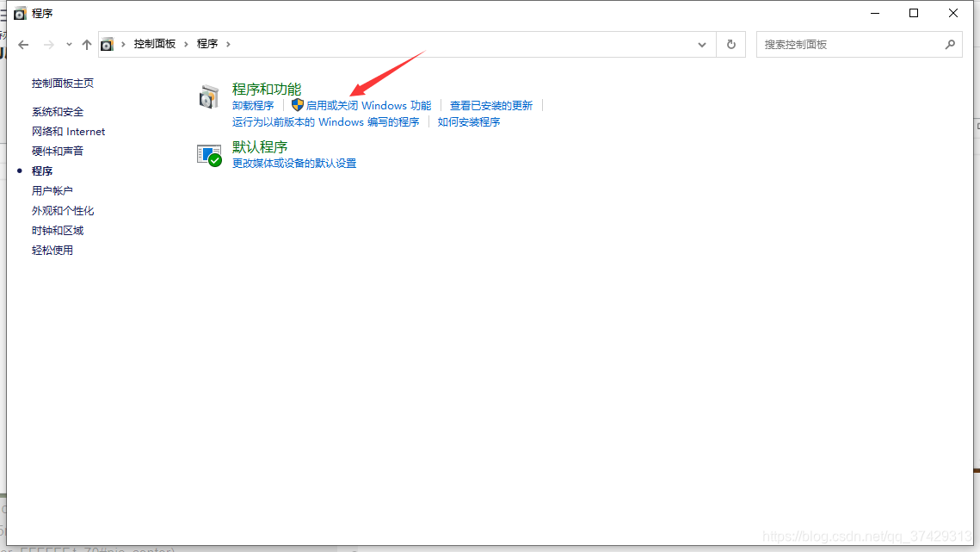The image size is (980, 552).
Task: Click 启用或关闭 Windows 功能 link
Action: click(x=369, y=106)
